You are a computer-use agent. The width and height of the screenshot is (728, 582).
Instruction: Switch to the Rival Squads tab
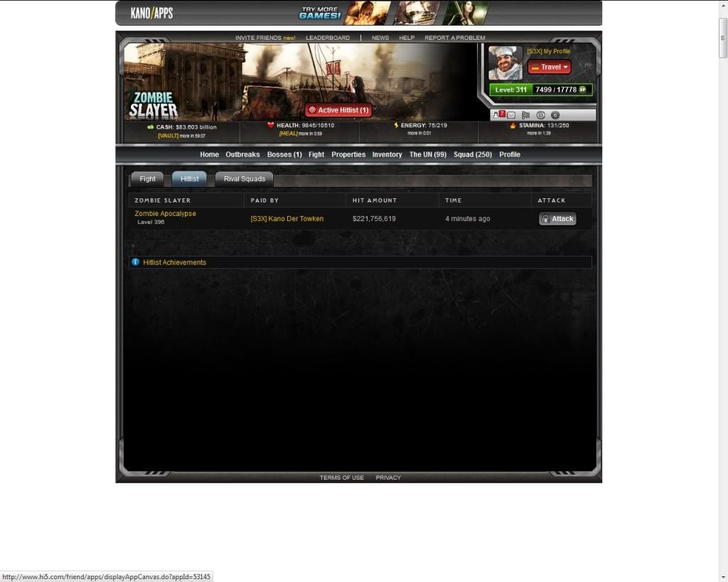245,179
